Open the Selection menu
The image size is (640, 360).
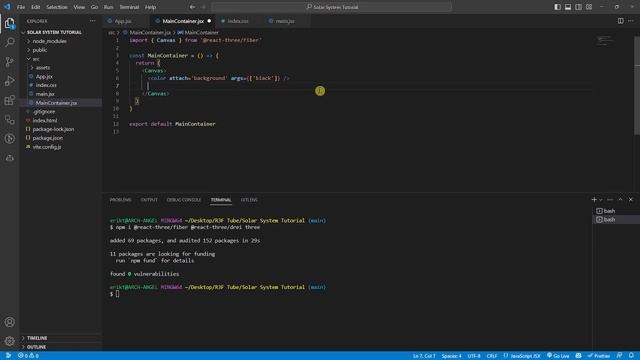pyautogui.click(x=57, y=7)
